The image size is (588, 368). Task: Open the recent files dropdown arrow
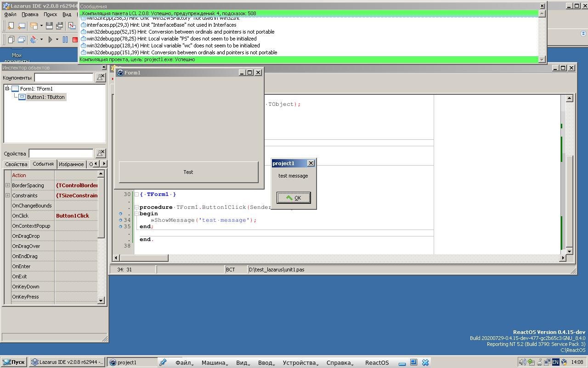point(41,26)
